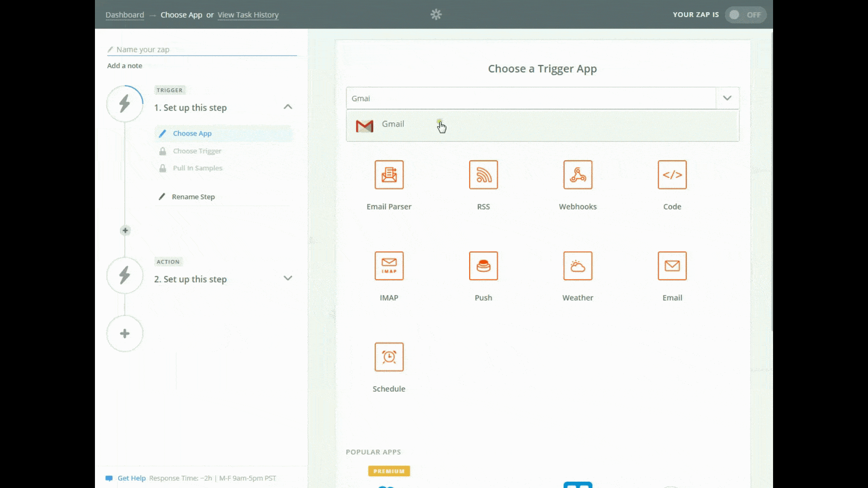Select the Email app icon

[672, 266]
